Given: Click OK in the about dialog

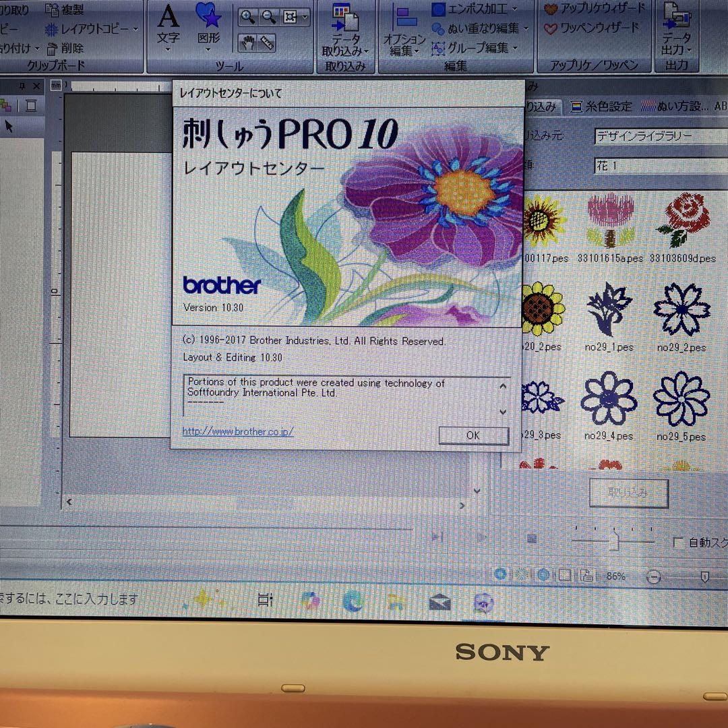Looking at the screenshot, I should 473,435.
